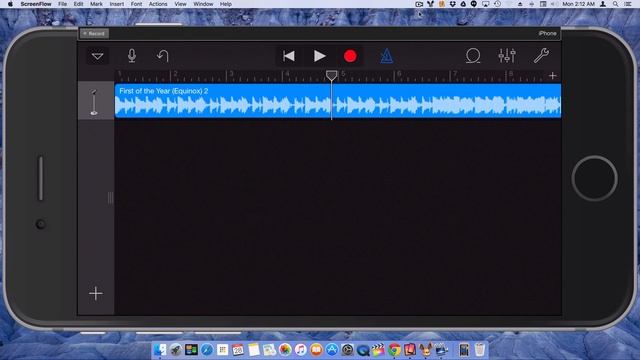Click the ScreenFlow camera menu bar icon
This screenshot has height=360, width=640.
tap(419, 4)
